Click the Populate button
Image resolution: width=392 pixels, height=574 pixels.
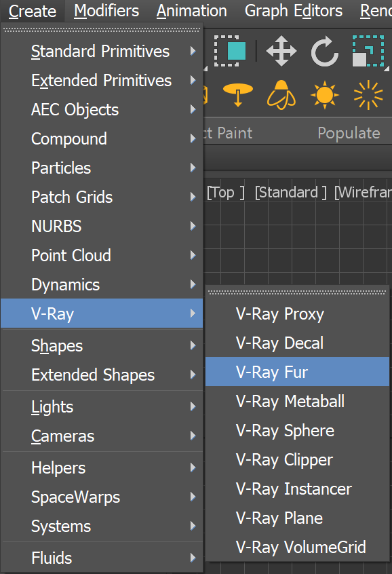point(349,133)
